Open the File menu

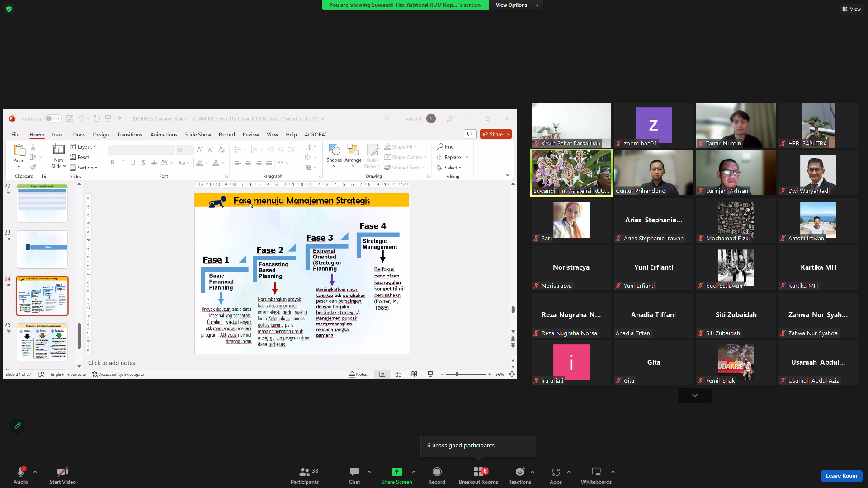pos(15,135)
